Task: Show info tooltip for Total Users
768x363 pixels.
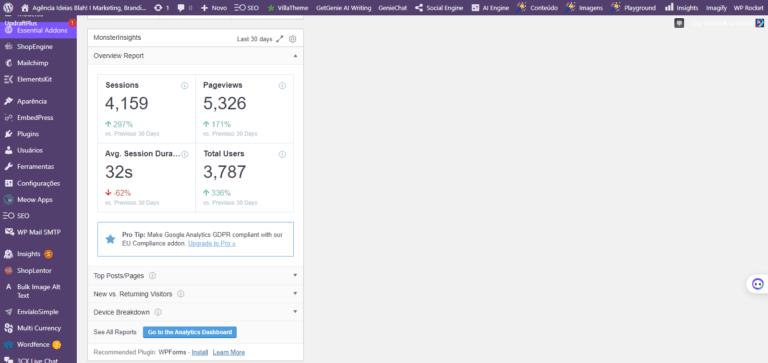Action: (282, 154)
